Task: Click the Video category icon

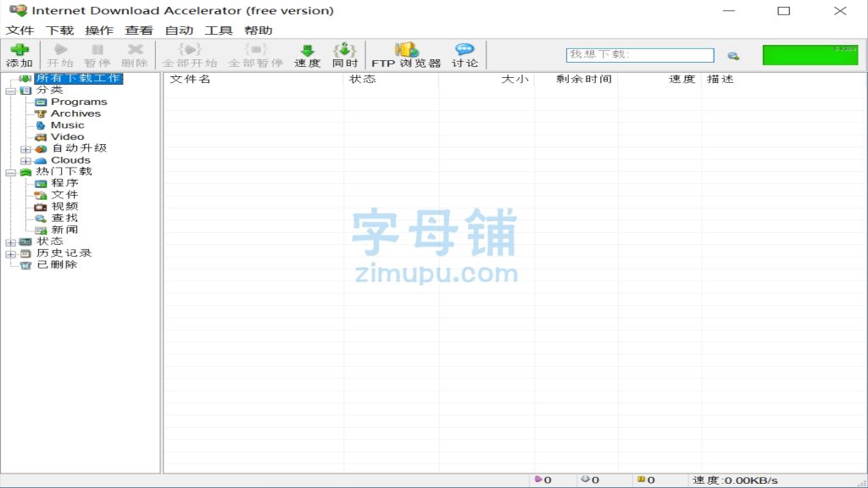Action: point(41,137)
